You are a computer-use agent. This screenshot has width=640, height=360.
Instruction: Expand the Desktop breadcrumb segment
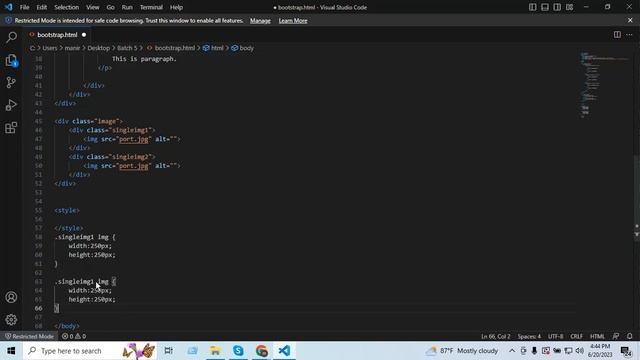(x=98, y=48)
